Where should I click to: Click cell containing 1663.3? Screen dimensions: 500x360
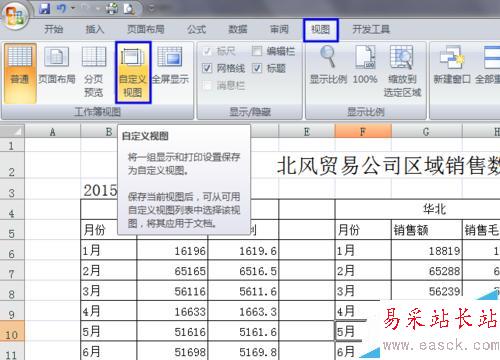[x=243, y=311]
